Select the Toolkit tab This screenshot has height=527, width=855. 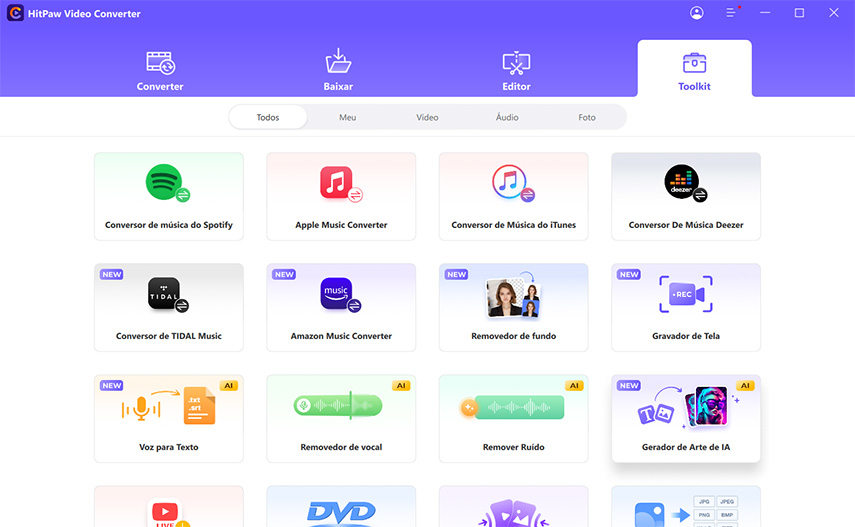coord(694,70)
